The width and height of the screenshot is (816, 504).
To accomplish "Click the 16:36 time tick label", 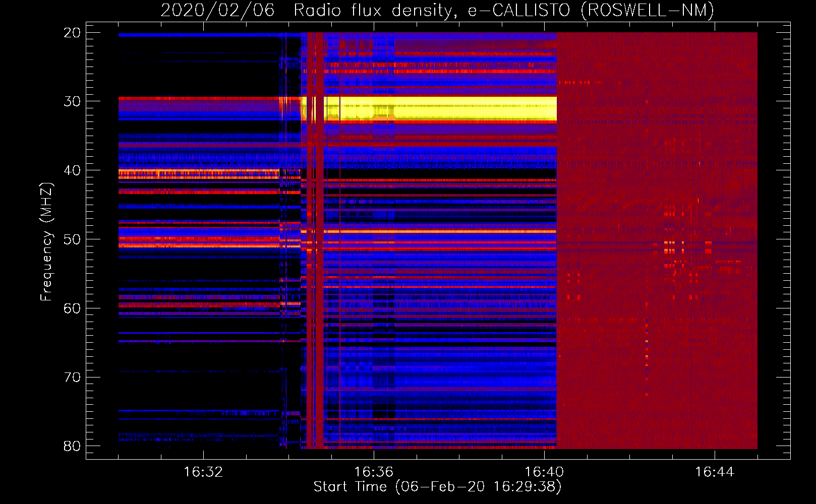I will click(x=374, y=472).
